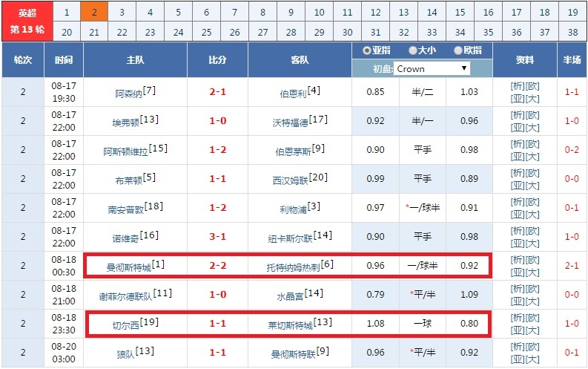Switch to round 38 tab

tap(572, 32)
